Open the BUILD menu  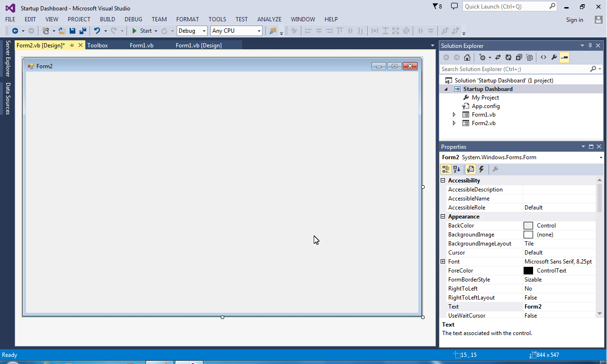(108, 19)
